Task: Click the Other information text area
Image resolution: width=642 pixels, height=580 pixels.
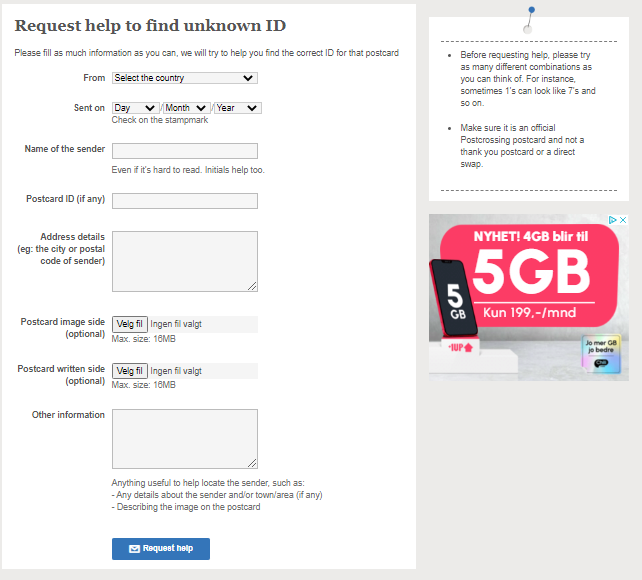Action: (x=185, y=439)
